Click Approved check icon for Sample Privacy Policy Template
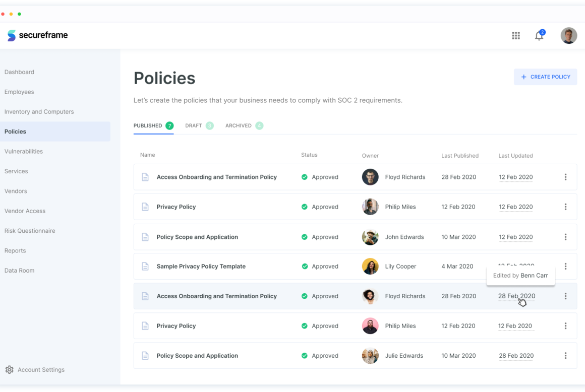 305,267
